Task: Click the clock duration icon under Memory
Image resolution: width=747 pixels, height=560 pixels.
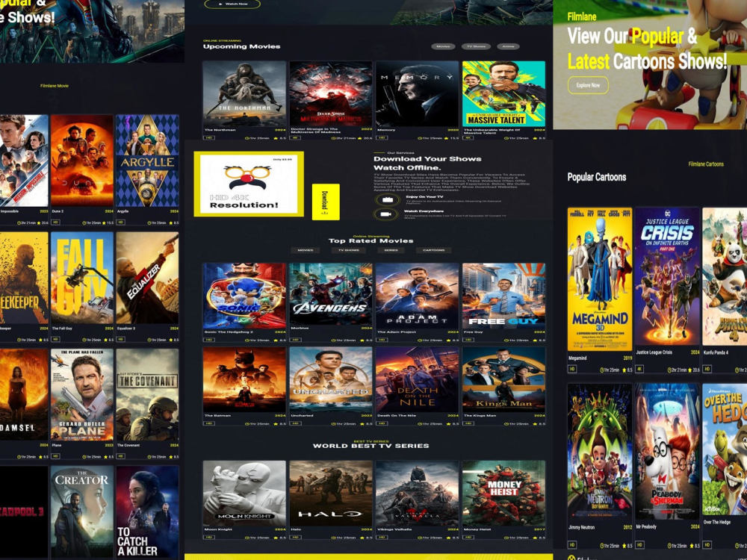Action: (x=420, y=138)
